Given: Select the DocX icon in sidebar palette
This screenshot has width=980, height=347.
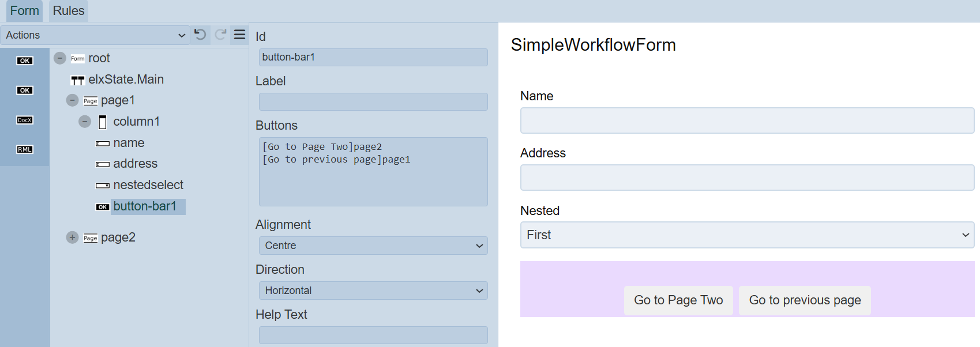Looking at the screenshot, I should click(x=25, y=120).
